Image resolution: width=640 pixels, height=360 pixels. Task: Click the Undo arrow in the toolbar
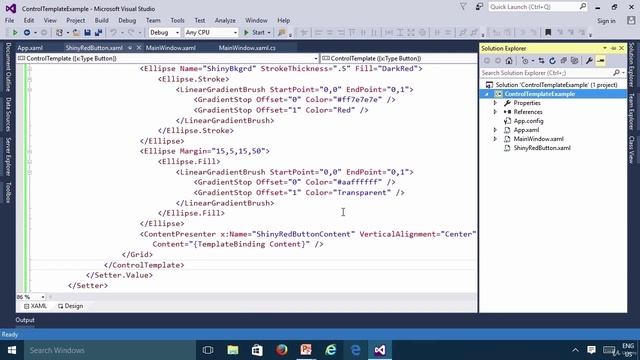point(113,32)
